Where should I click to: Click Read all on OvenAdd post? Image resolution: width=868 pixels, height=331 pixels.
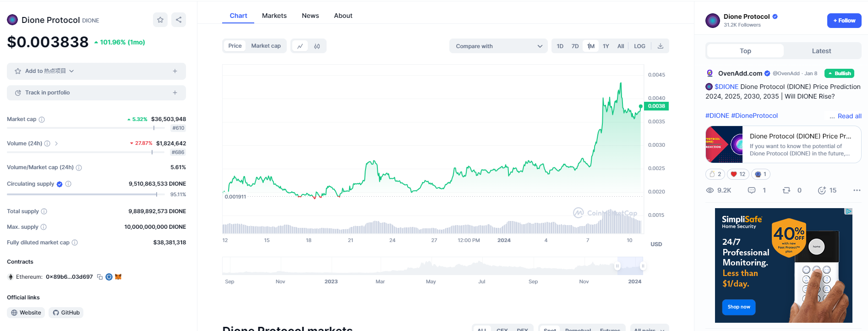849,116
